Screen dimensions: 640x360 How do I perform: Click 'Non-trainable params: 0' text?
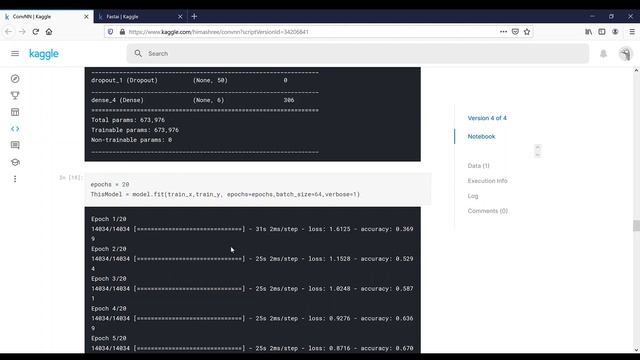(x=131, y=140)
